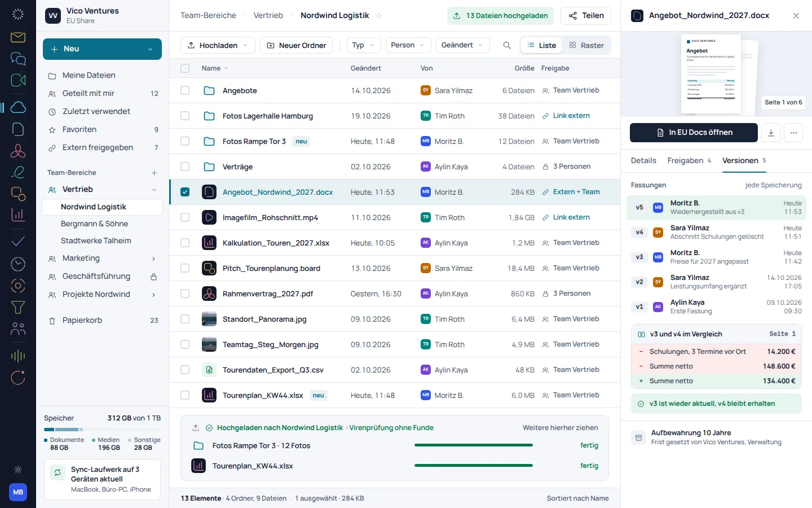Click the Tourenplan_KW44.xlsx upload progress bar
Image resolution: width=812 pixels, height=508 pixels.
tap(474, 466)
